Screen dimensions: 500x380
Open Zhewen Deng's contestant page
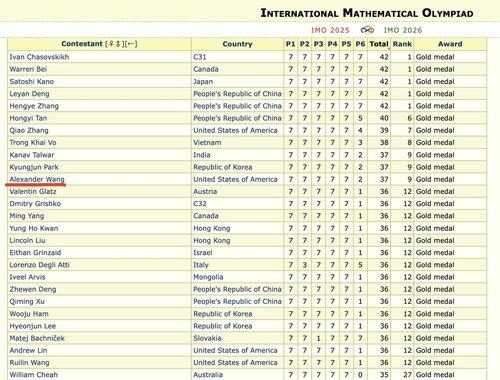coord(33,289)
